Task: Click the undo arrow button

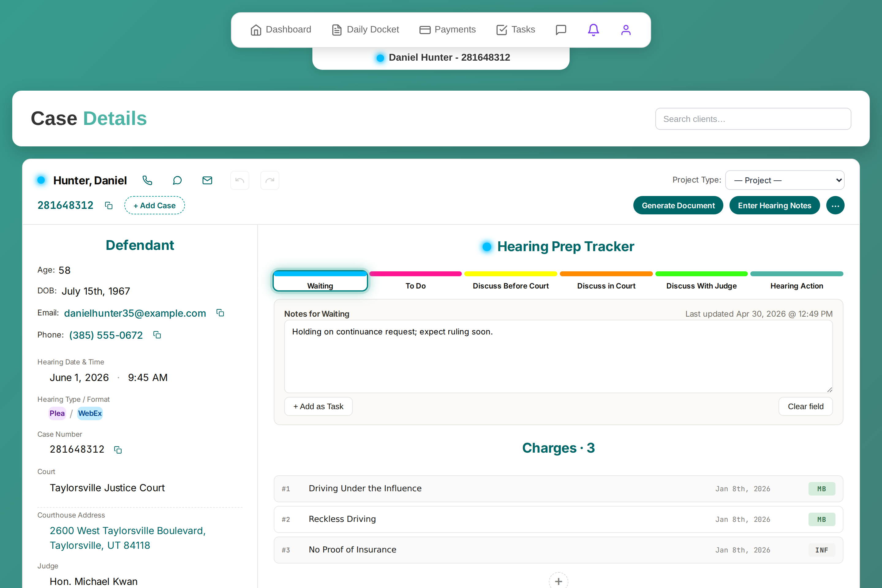Action: (x=239, y=180)
